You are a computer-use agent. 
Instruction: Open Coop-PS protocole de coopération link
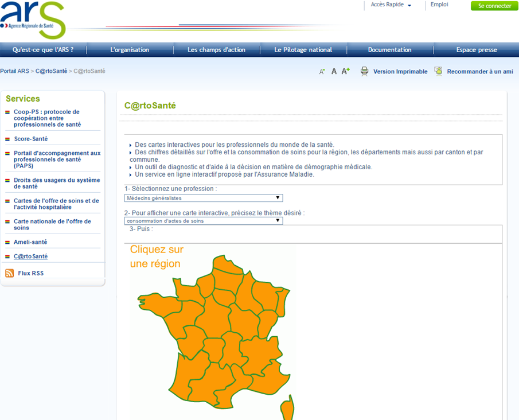[x=47, y=118]
